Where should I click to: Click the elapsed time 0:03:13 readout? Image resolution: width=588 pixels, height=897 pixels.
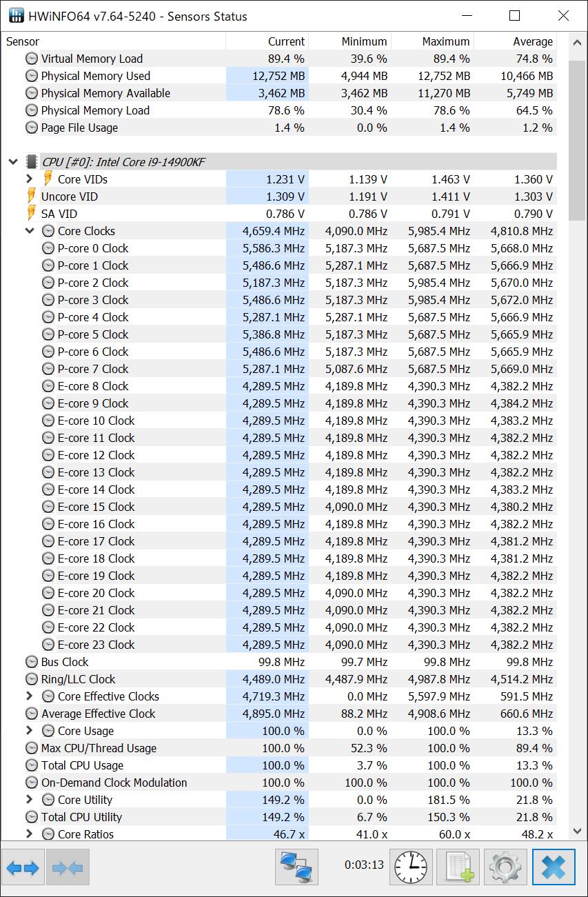[364, 865]
